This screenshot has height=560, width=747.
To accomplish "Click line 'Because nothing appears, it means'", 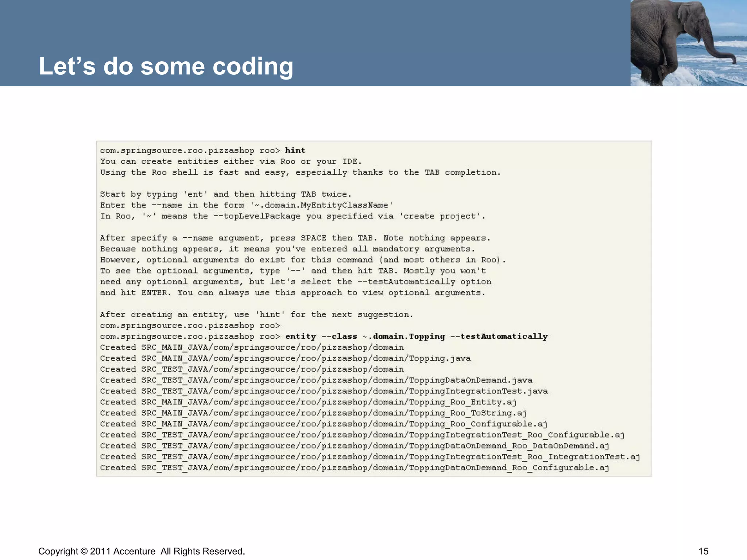I will point(288,249).
